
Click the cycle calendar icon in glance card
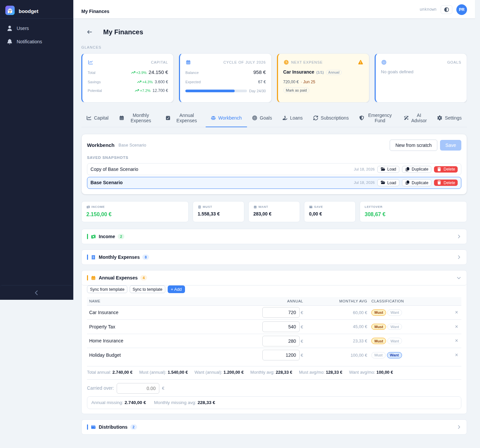[188, 62]
